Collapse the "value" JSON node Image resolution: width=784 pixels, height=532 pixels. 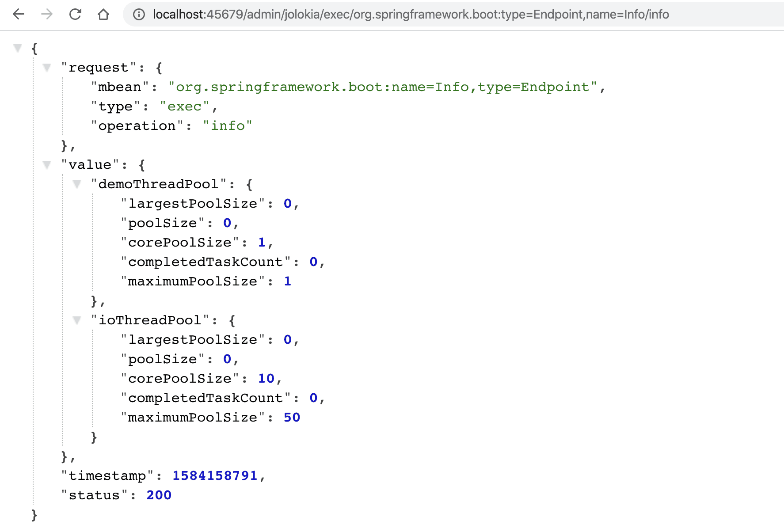[47, 164]
